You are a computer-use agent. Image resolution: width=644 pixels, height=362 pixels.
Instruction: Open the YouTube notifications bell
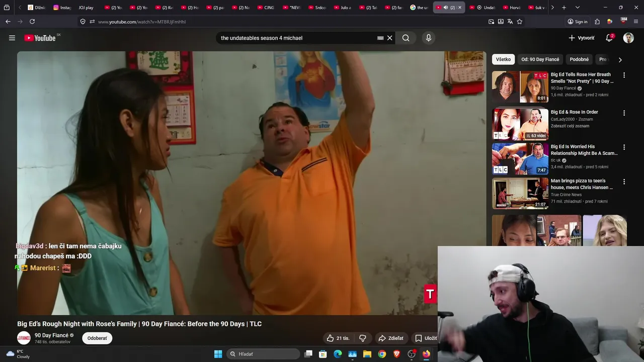point(609,38)
